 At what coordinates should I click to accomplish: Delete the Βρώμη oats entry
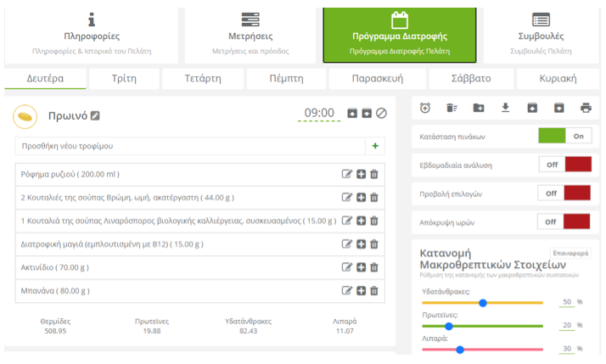coord(374,198)
